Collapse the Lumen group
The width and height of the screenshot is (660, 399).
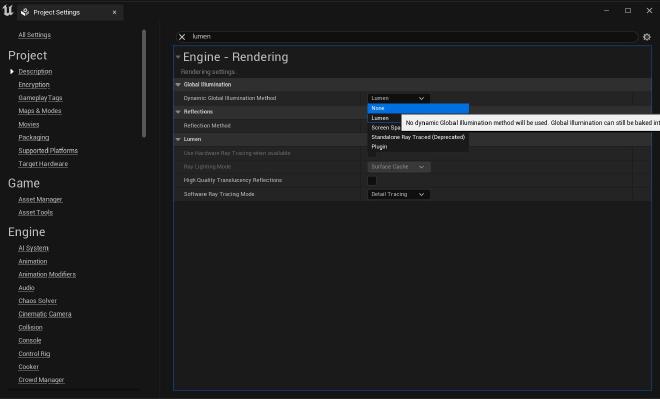(178, 139)
